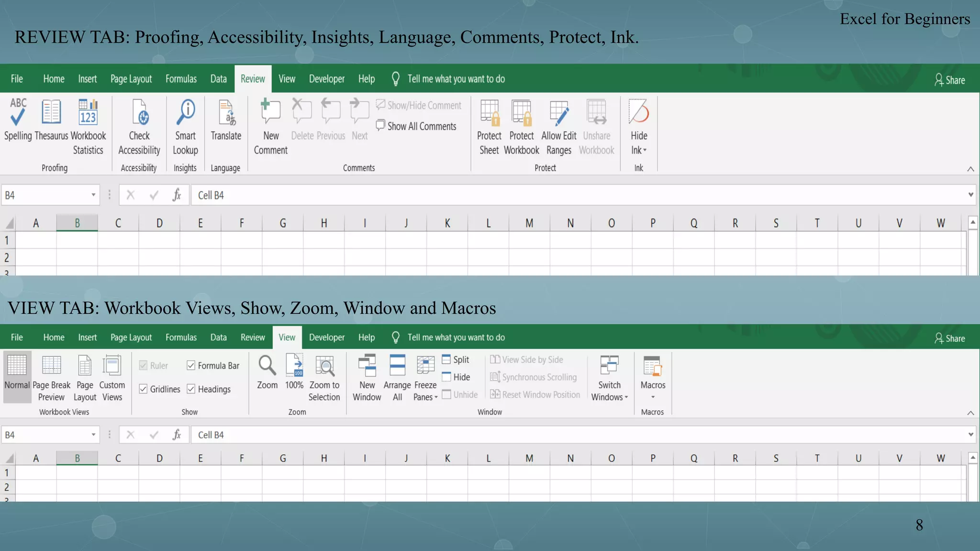Click Show All Comments toggle

pyautogui.click(x=416, y=126)
